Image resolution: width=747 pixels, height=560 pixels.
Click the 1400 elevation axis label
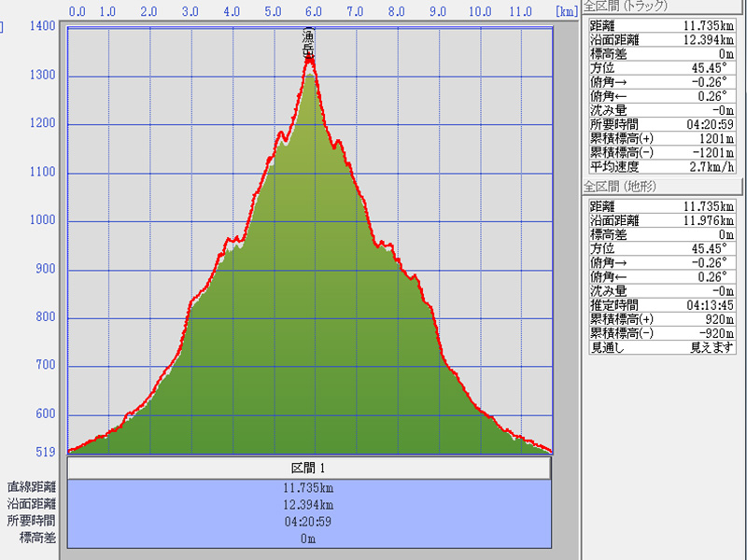[x=42, y=26]
